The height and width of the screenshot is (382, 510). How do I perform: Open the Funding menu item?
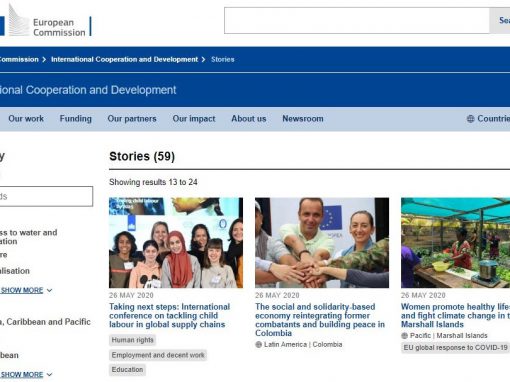tap(76, 119)
